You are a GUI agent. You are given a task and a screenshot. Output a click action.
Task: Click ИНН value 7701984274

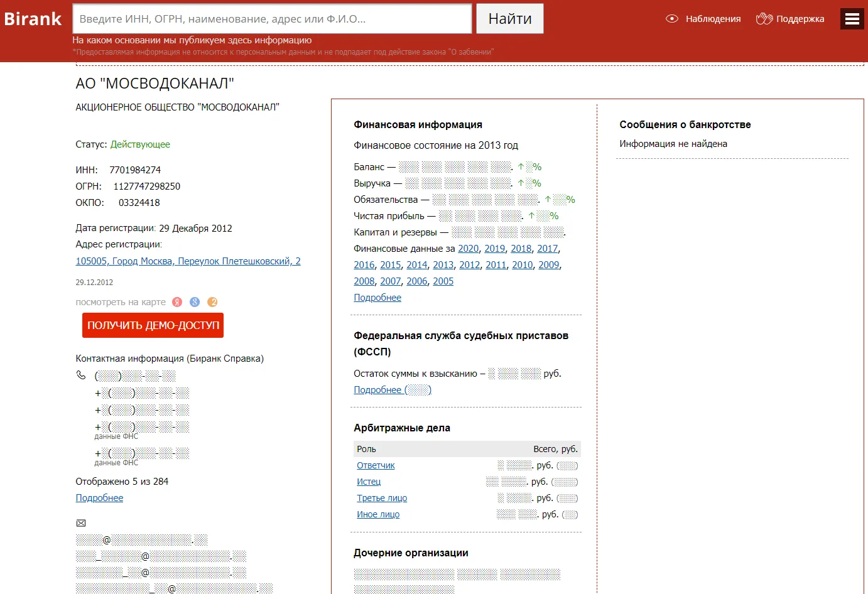[x=135, y=170]
